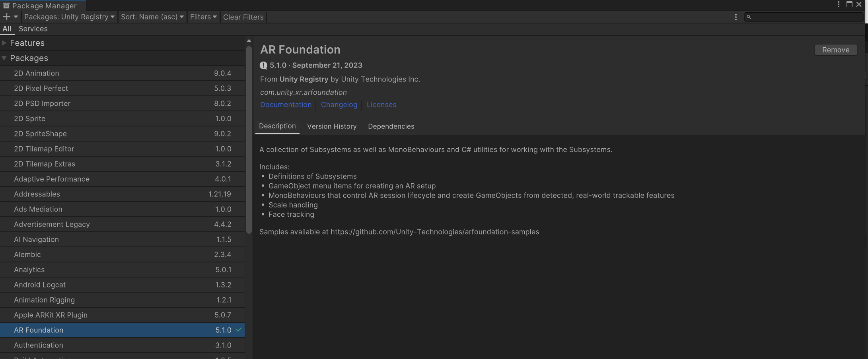Viewport: 868px width, 359px height.
Task: Click the add package plus icon
Action: (x=7, y=17)
